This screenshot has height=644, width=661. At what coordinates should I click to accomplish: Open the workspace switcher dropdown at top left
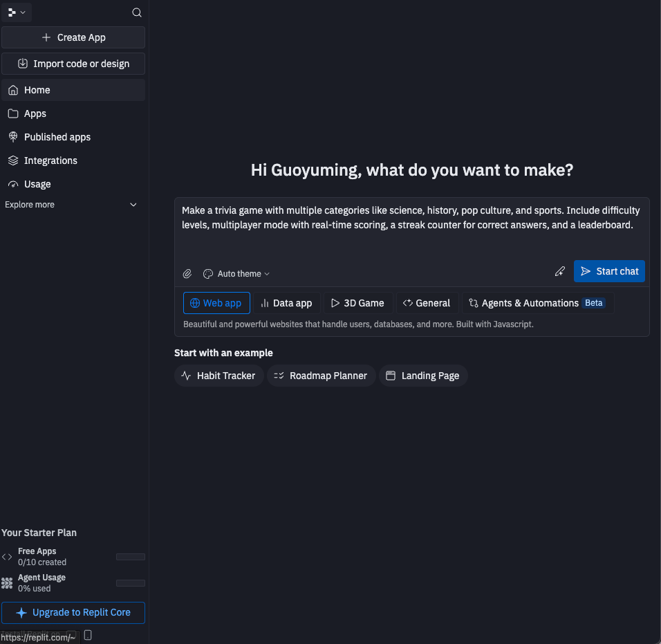click(17, 12)
